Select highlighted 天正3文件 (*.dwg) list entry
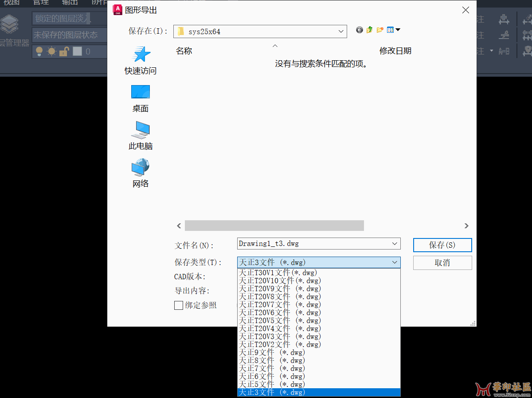 coord(319,392)
